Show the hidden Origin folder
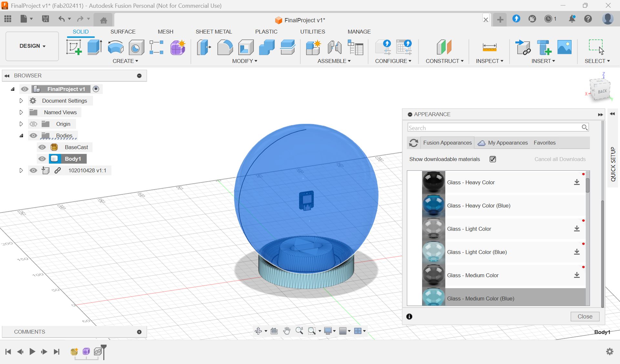The image size is (620, 364). (x=33, y=124)
